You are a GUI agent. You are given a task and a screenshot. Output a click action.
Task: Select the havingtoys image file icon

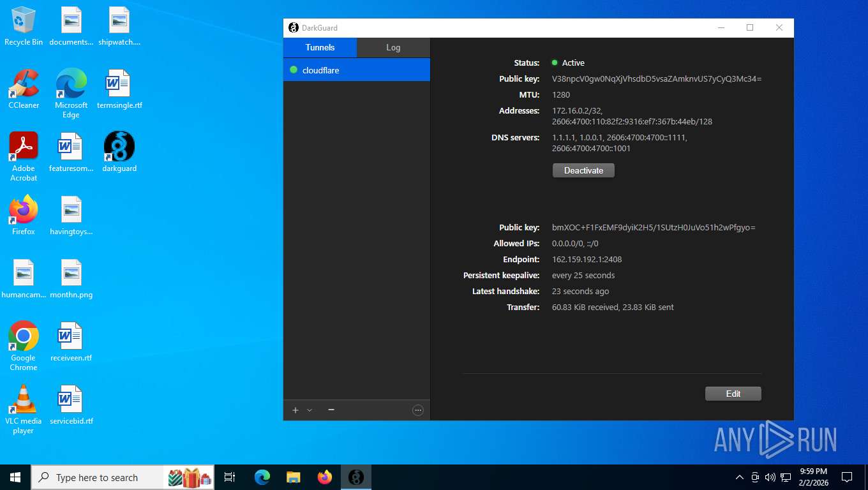(x=71, y=216)
